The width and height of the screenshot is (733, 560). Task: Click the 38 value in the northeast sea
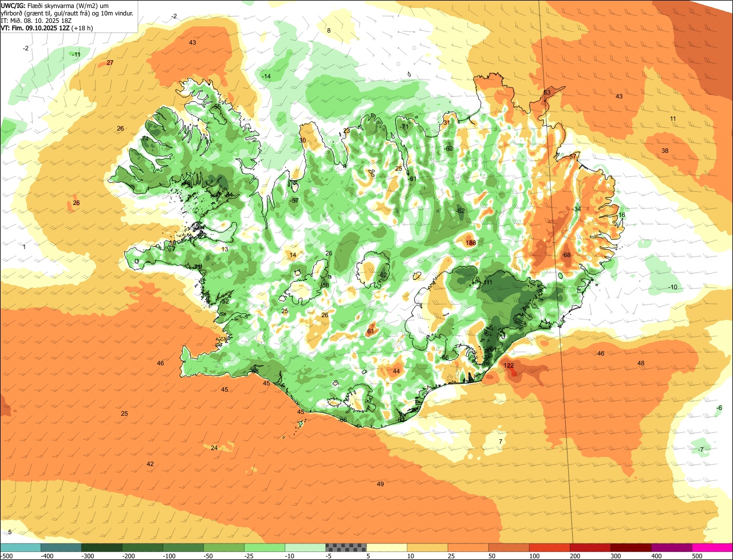click(665, 151)
